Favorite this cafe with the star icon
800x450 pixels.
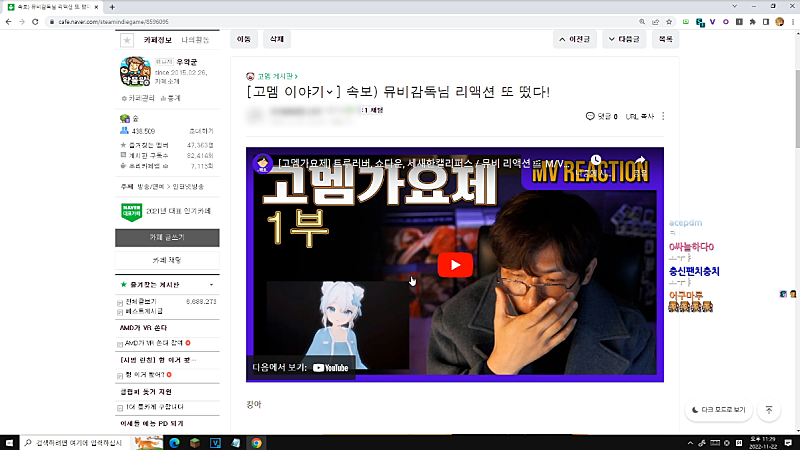[x=127, y=40]
